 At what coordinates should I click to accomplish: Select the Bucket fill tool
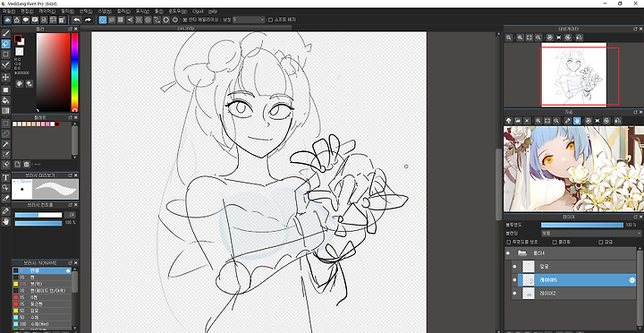click(x=5, y=100)
